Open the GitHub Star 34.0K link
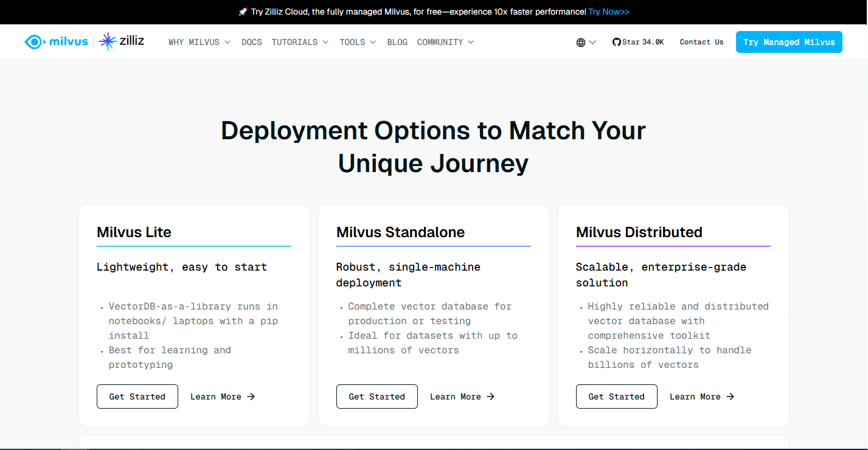 [x=638, y=42]
